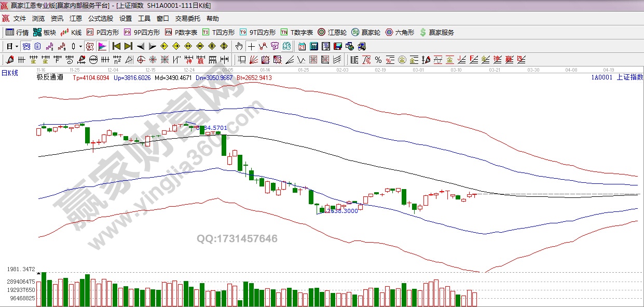Click the calculator icon in toolbar

click(313, 46)
